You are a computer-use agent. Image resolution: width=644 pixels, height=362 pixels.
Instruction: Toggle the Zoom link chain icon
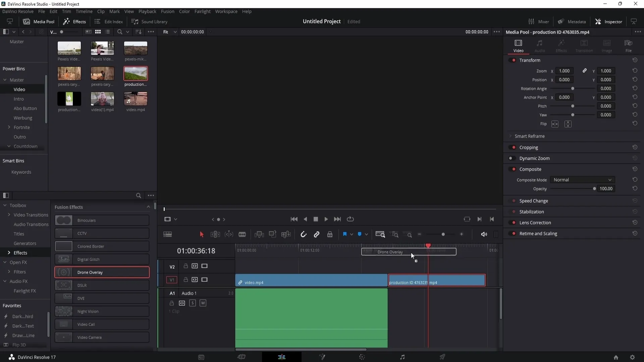(585, 71)
